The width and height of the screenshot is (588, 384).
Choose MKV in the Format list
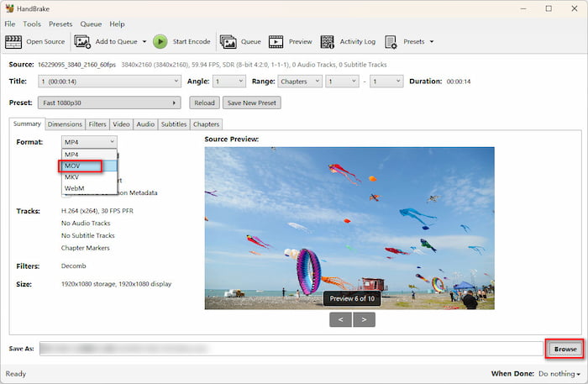coord(89,177)
